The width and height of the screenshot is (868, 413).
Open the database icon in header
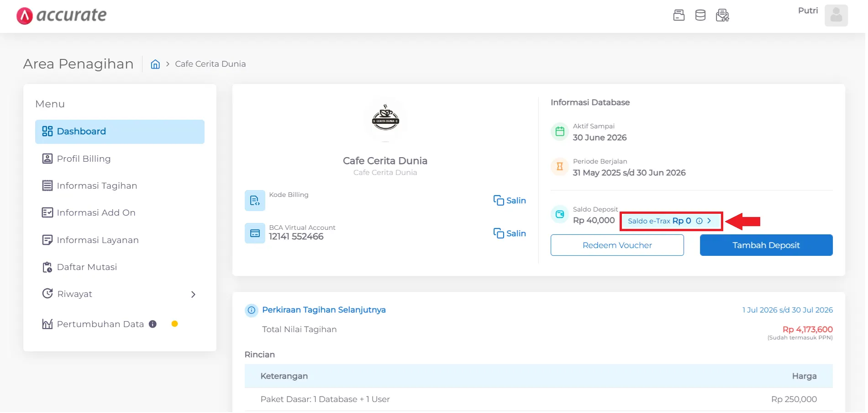(700, 16)
